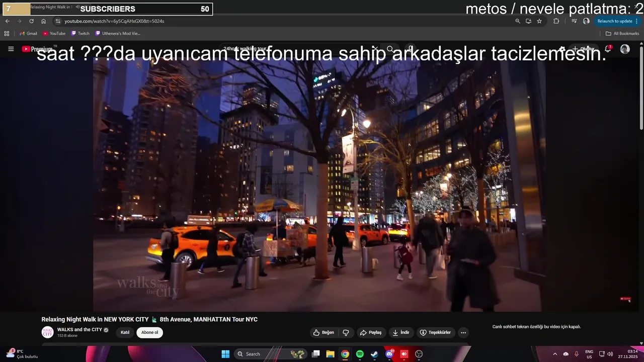644x362 pixels.
Task: Open the Gmail bookmark
Action: (28, 34)
